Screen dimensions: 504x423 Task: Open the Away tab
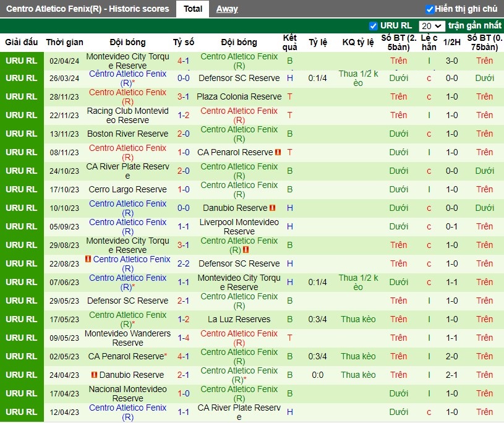[x=227, y=9]
